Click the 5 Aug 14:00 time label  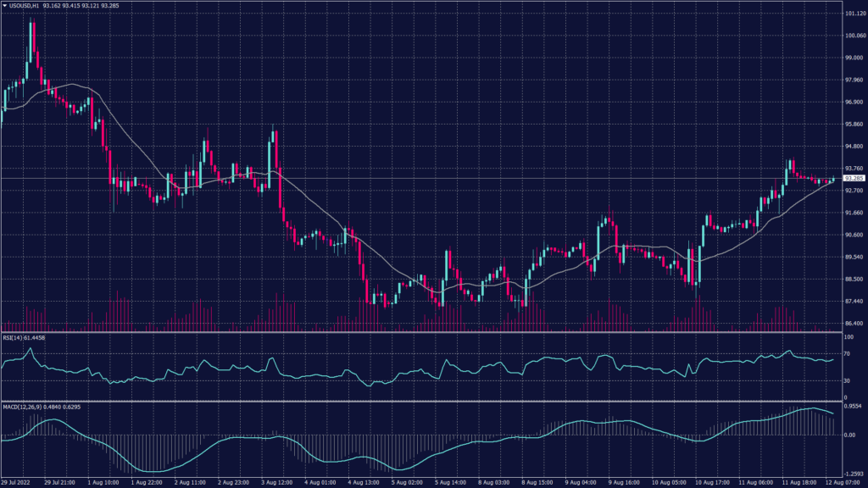click(452, 483)
